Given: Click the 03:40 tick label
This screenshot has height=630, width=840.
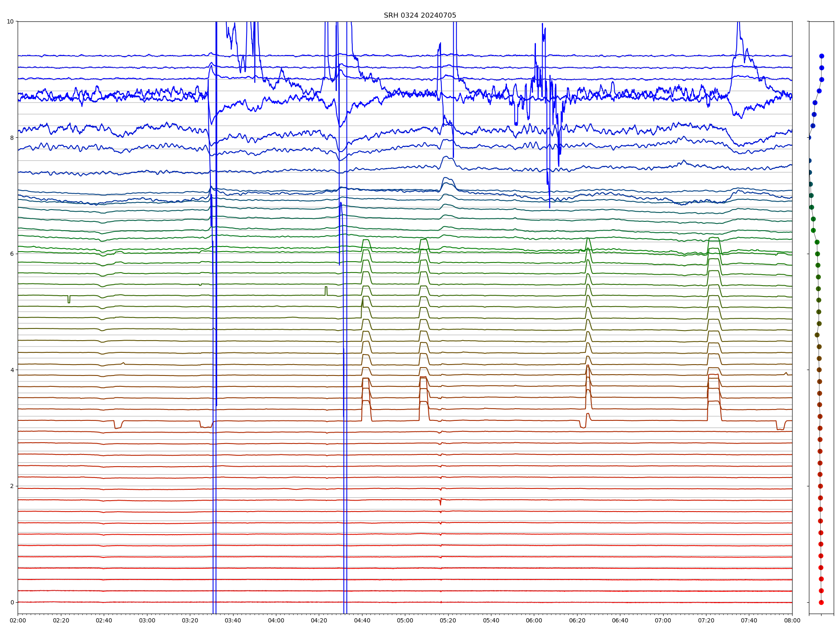Looking at the screenshot, I should (233, 620).
